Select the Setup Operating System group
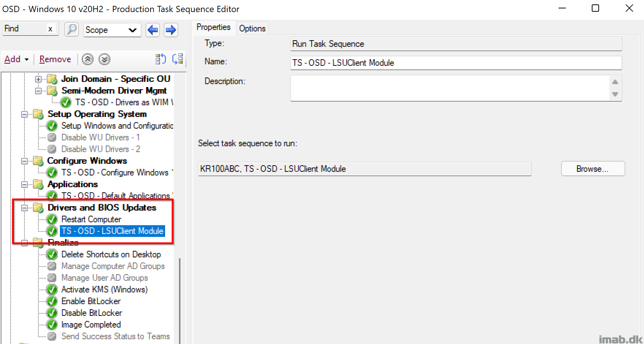The image size is (644, 344). tap(97, 114)
